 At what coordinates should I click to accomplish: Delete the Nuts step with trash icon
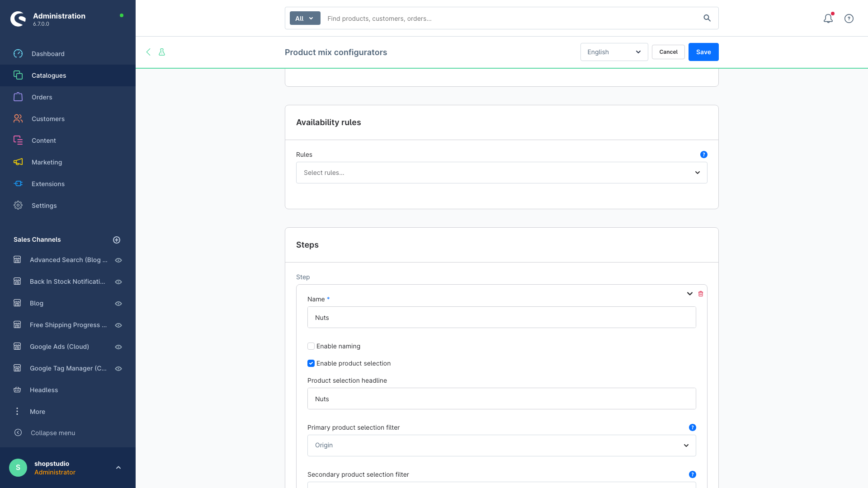pyautogui.click(x=701, y=294)
